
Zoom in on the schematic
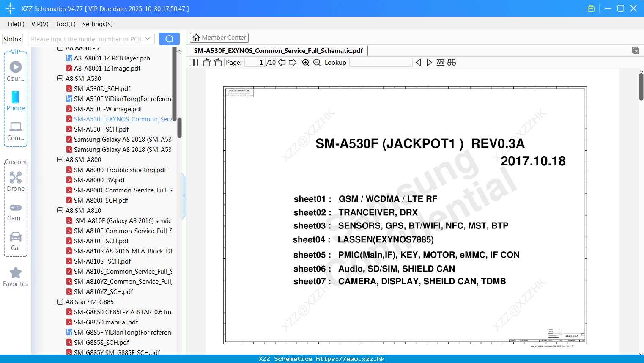(306, 63)
